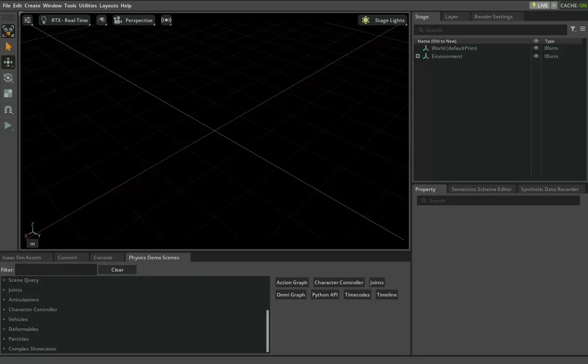This screenshot has width=588, height=364.
Task: Open the Utilities menu
Action: click(x=88, y=6)
